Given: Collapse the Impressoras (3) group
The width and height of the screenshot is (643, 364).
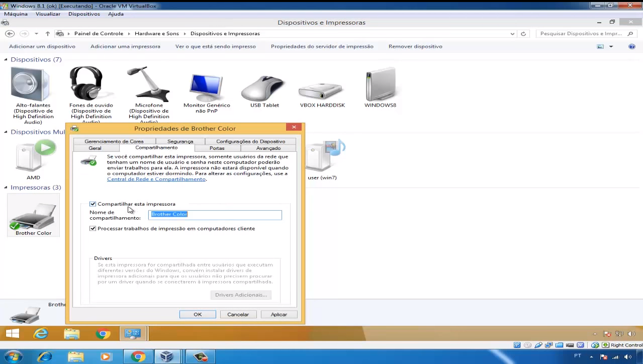Looking at the screenshot, I should 6,187.
